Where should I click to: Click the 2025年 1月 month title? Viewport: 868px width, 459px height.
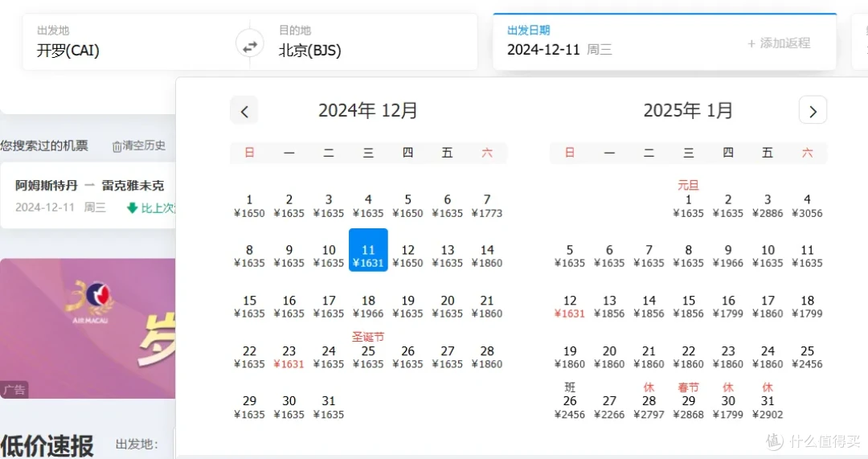pos(688,110)
